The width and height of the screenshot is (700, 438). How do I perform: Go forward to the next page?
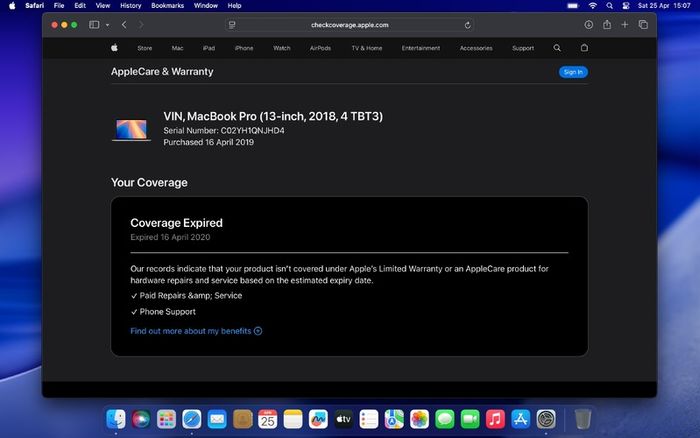coord(141,25)
